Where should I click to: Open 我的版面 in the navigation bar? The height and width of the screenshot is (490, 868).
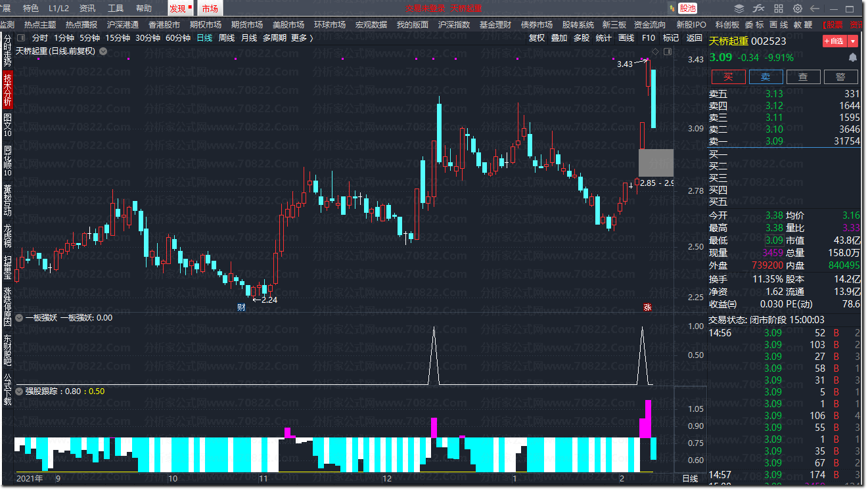[x=413, y=25]
